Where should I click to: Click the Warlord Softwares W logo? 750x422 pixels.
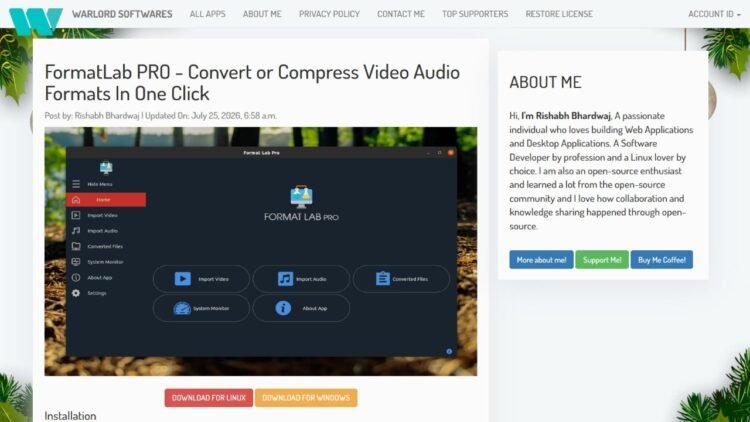tap(35, 21)
